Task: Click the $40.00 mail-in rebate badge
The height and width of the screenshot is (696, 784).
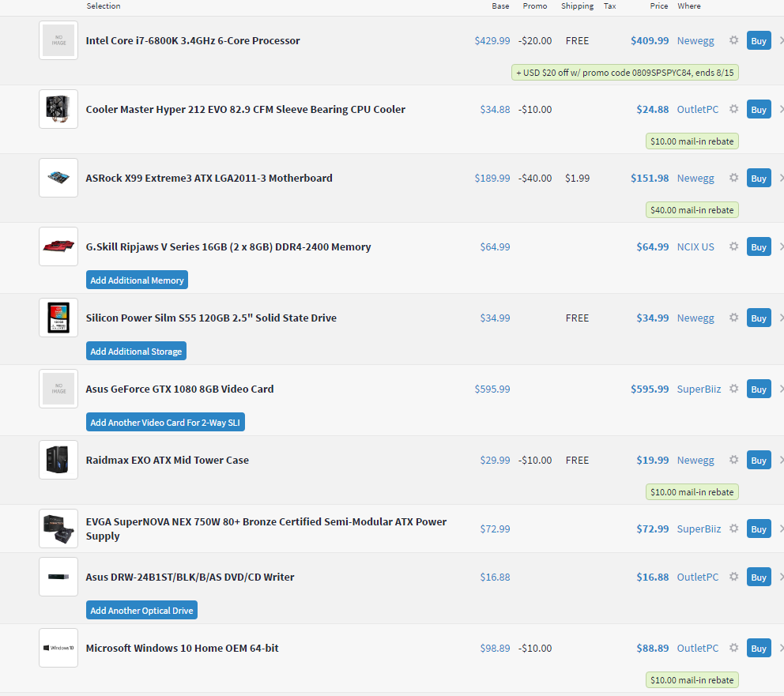Action: 692,210
